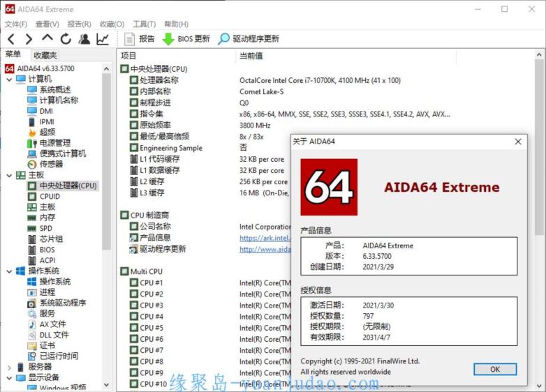
Task: Switch to the 菜单 tab
Action: click(x=13, y=54)
